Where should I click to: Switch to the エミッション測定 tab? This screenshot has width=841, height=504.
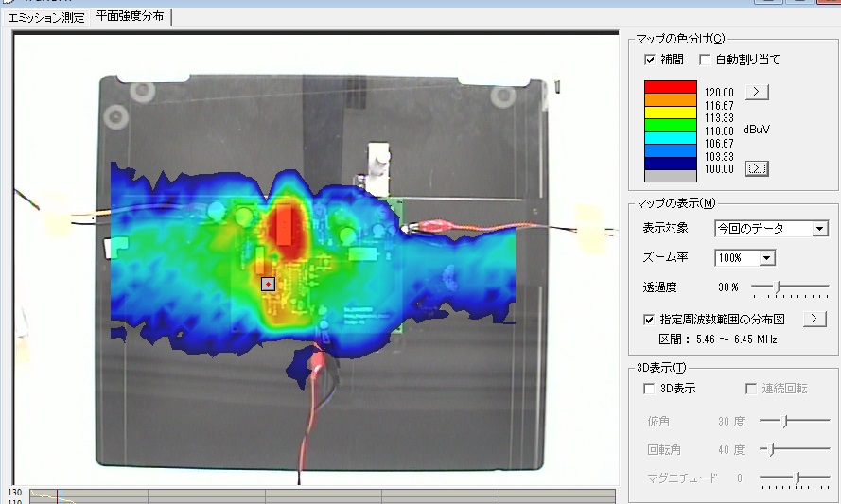click(46, 17)
